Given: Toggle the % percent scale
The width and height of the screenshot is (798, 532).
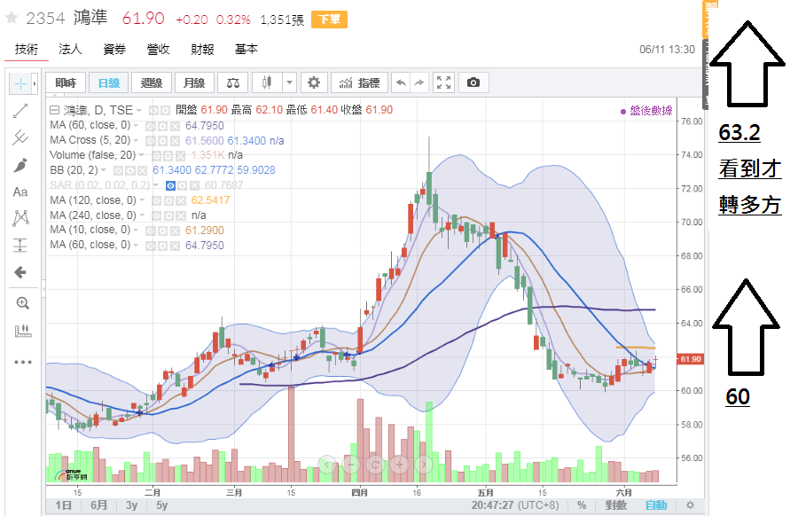Looking at the screenshot, I should (x=582, y=505).
